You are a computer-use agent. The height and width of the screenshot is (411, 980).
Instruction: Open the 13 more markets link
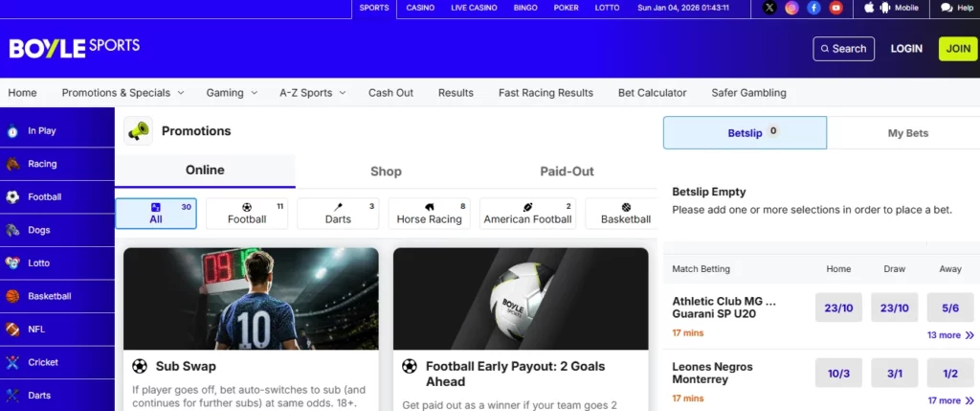(x=949, y=335)
